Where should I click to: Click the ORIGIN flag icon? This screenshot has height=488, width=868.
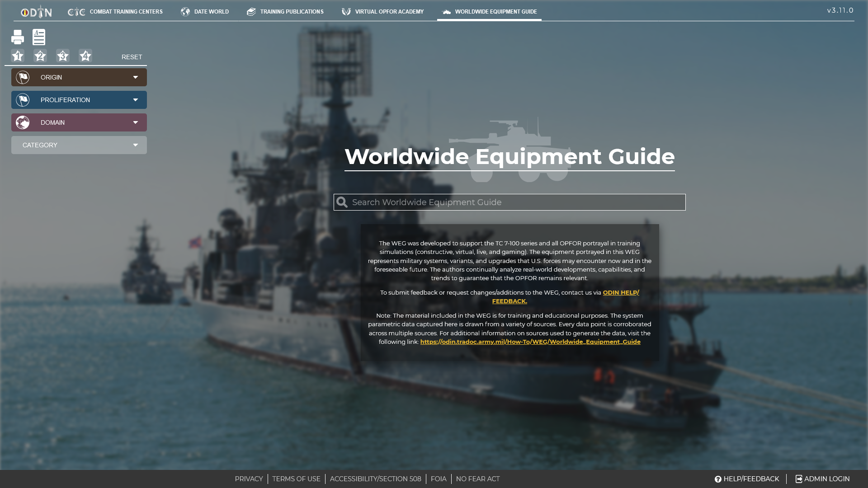23,77
